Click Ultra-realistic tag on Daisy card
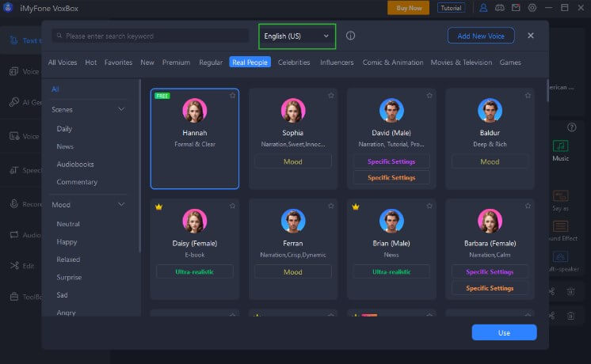Screen dimensions: 591x364 pyautogui.click(x=194, y=271)
